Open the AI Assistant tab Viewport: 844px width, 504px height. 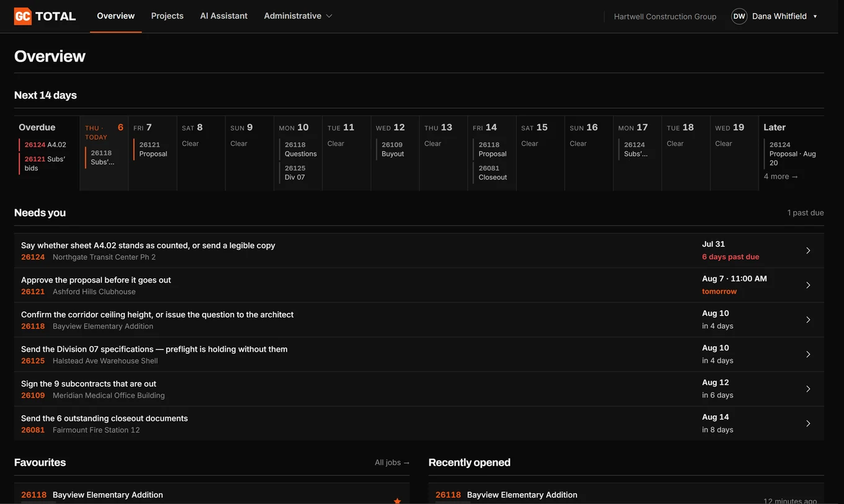[x=223, y=16]
